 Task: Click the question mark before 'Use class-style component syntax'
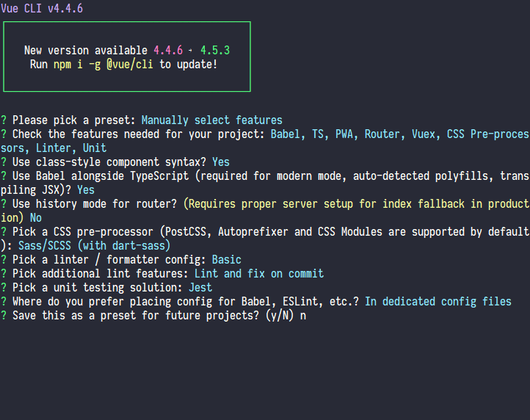tap(4, 162)
